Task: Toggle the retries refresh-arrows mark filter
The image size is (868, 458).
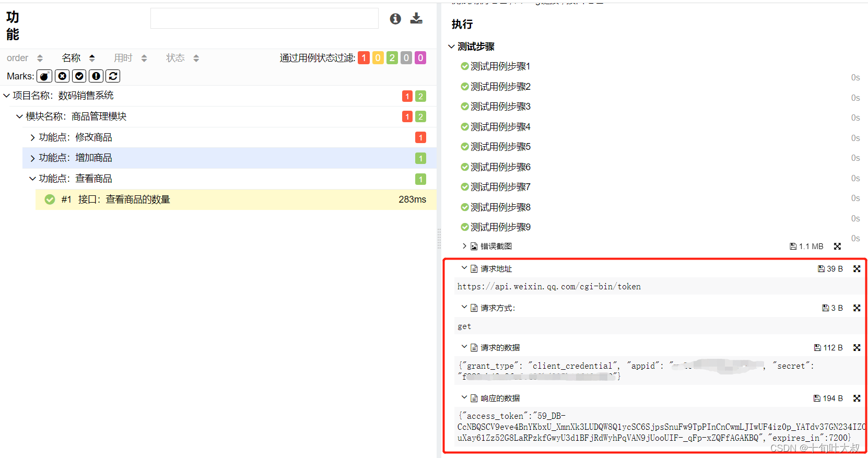Action: (113, 76)
